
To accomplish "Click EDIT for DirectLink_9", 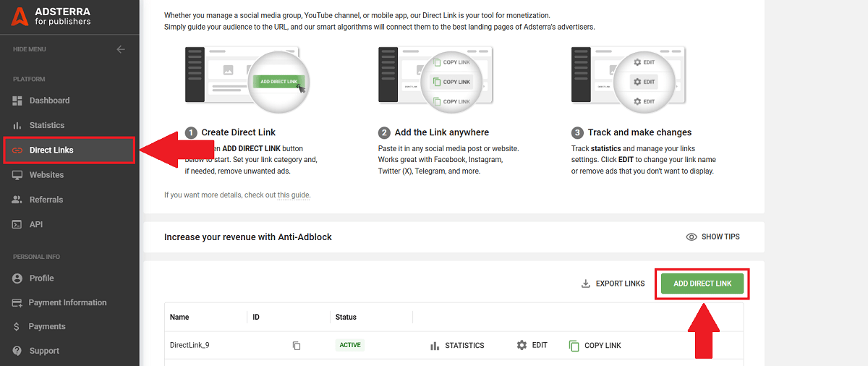I will coord(532,345).
